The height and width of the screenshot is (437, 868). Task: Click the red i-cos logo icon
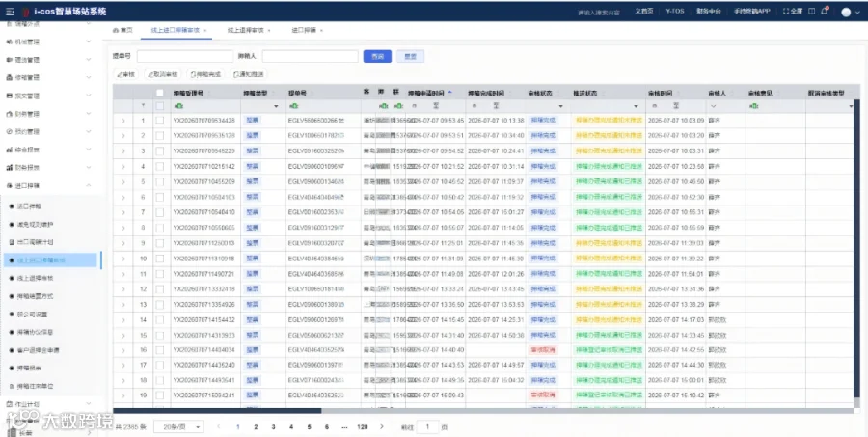click(x=25, y=12)
